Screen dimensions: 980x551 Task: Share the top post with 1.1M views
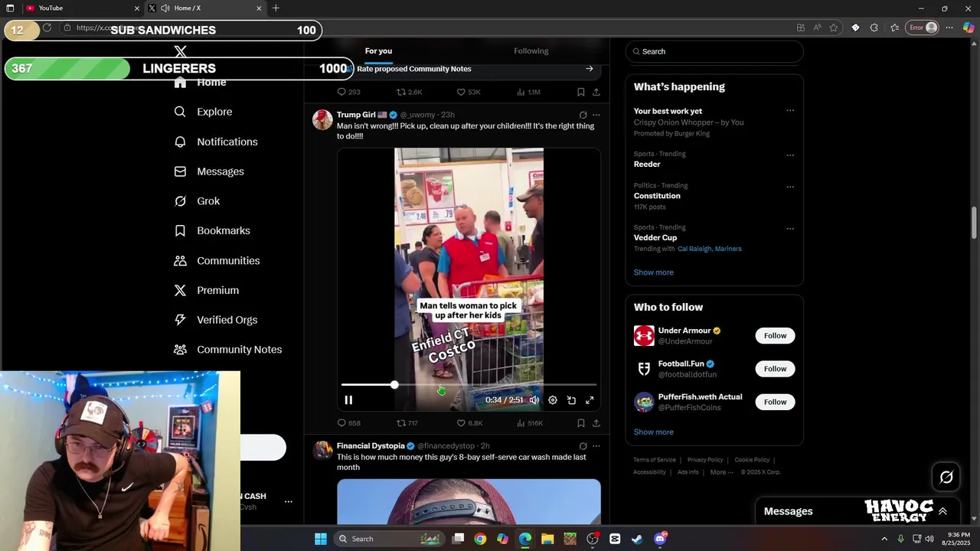pos(596,92)
